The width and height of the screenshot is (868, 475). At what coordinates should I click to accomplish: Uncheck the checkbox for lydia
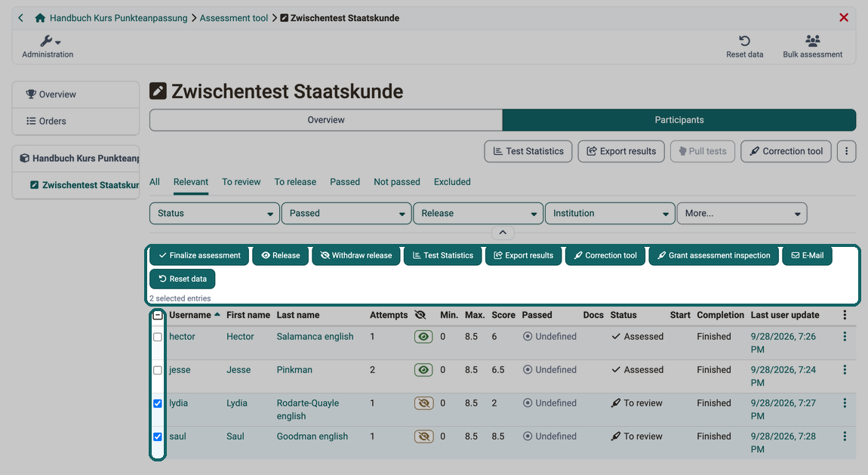pyautogui.click(x=158, y=403)
